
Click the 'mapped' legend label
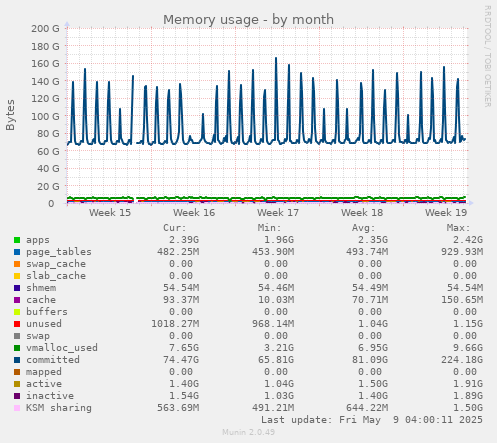(x=44, y=372)
